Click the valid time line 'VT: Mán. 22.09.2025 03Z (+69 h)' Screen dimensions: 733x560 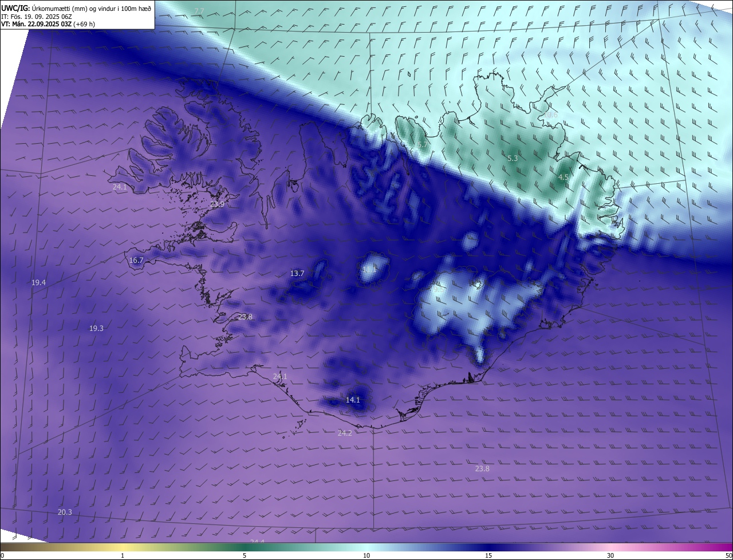48,24
